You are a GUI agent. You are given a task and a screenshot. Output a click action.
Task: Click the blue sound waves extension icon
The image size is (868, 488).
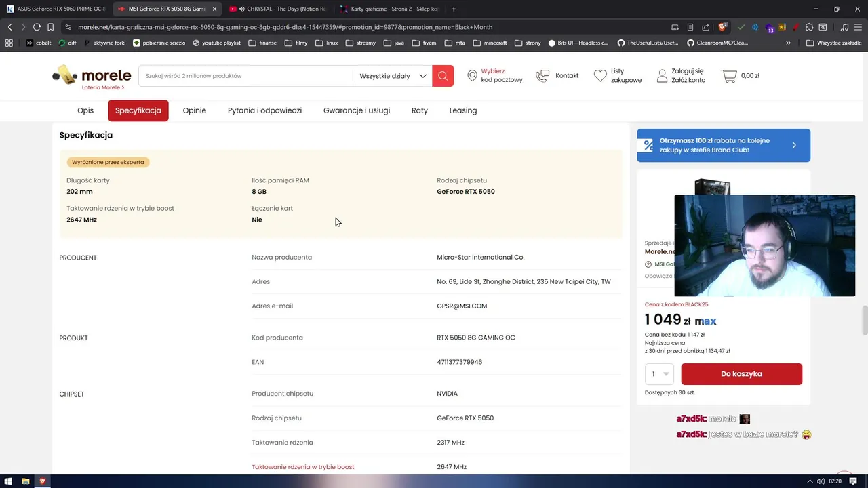click(755, 27)
